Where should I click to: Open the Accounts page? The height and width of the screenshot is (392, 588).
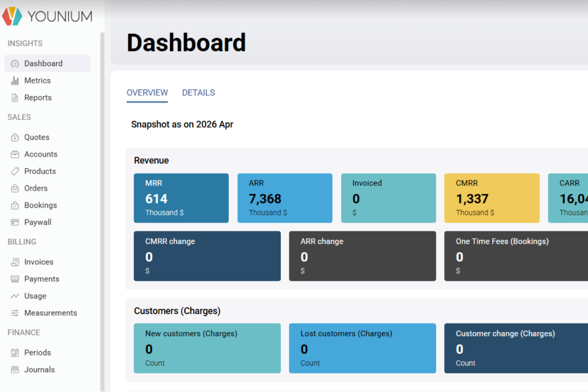coord(41,154)
